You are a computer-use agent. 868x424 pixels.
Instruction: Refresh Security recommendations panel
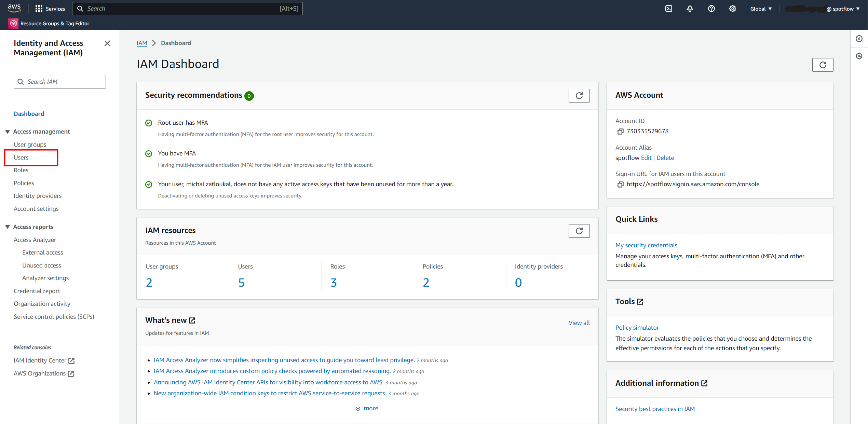[579, 96]
